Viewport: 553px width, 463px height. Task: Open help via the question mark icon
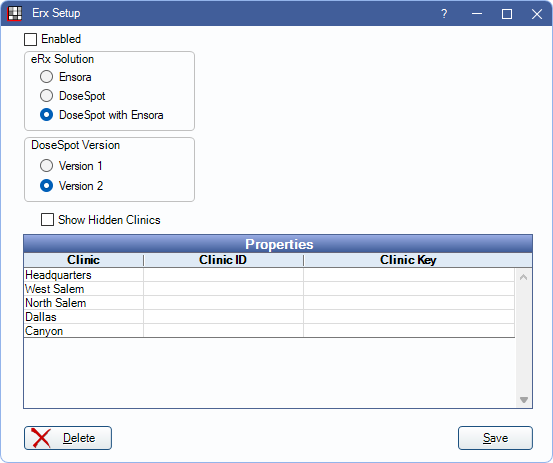pos(444,14)
